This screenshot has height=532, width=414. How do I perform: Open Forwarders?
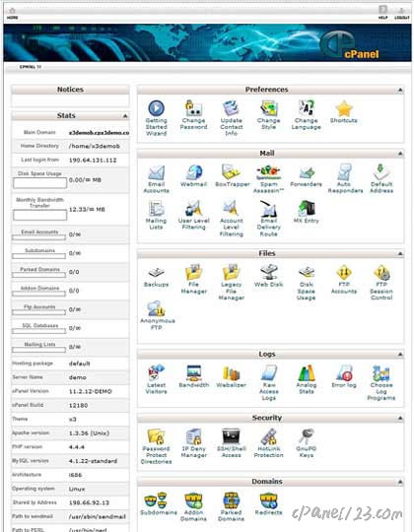tap(307, 175)
